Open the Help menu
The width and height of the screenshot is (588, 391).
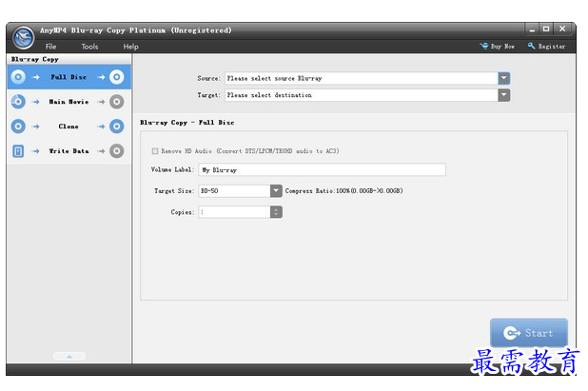pos(131,47)
